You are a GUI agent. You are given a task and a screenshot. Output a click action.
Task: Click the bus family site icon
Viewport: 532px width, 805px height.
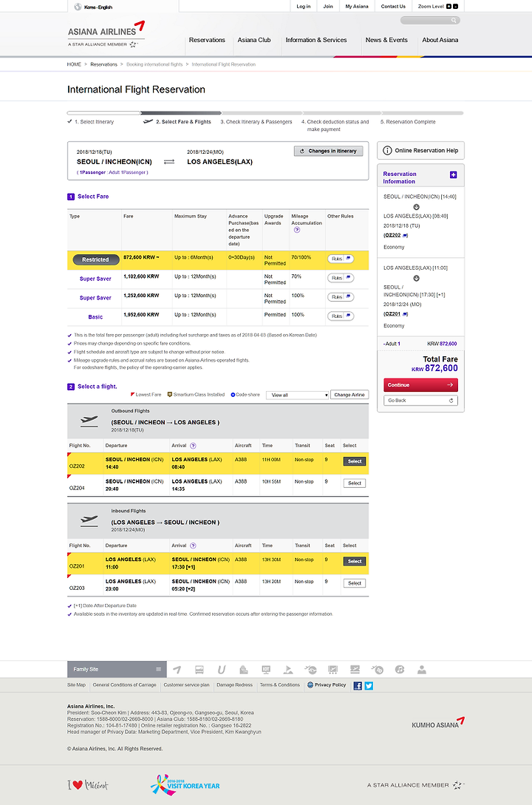pyautogui.click(x=199, y=670)
